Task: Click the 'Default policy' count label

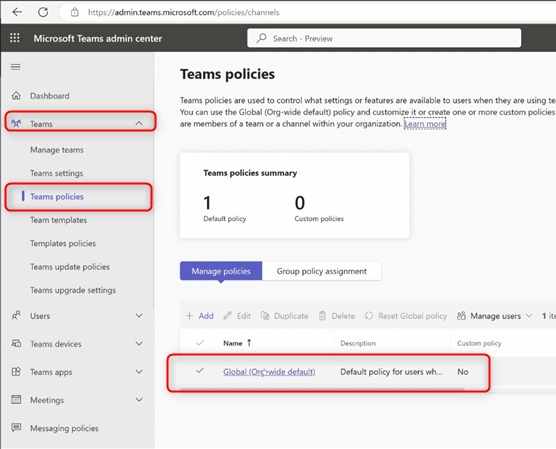Action: click(x=224, y=218)
